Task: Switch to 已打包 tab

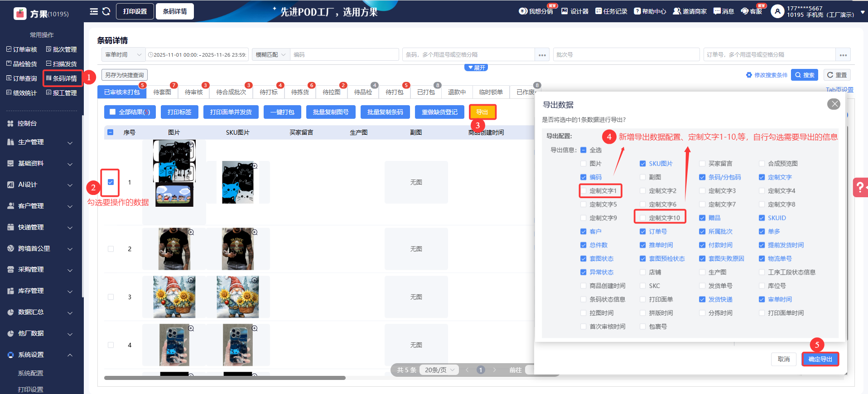Action: click(426, 92)
